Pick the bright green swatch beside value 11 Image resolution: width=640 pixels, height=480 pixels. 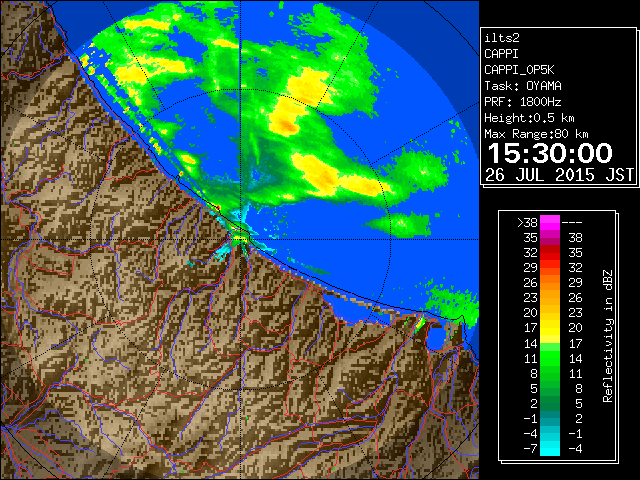tap(550, 358)
